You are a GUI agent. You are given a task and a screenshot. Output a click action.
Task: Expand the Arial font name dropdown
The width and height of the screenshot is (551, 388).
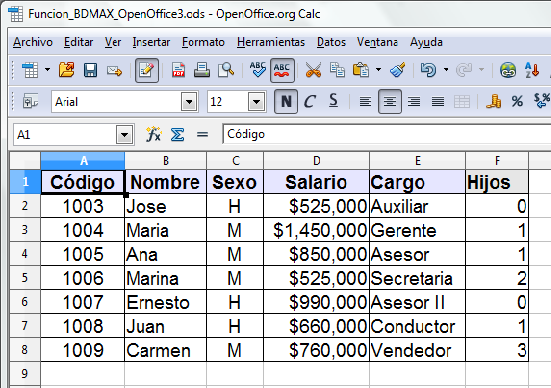[189, 102]
